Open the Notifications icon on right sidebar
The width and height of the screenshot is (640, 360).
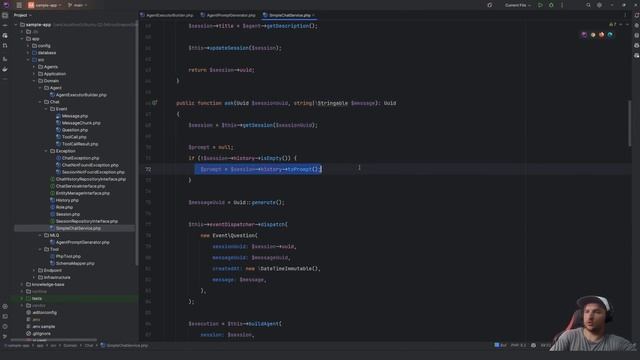(x=636, y=15)
